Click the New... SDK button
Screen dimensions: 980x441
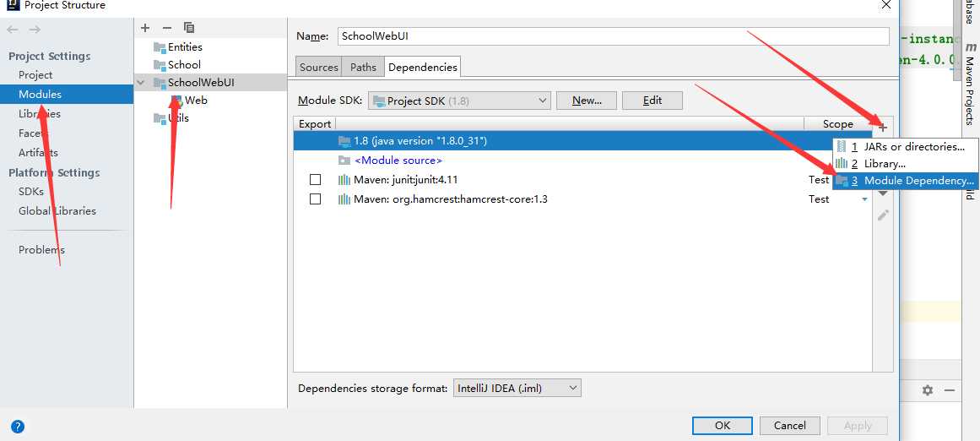tap(587, 101)
